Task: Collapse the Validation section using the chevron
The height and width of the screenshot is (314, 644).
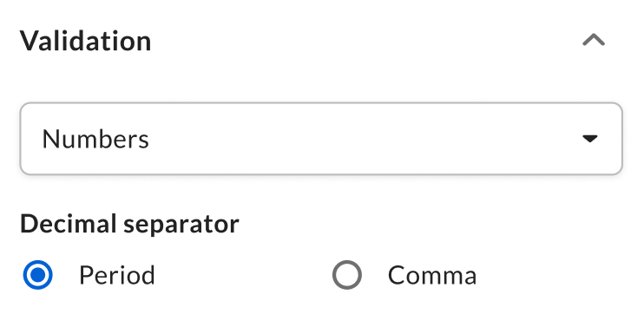Action: click(x=594, y=40)
